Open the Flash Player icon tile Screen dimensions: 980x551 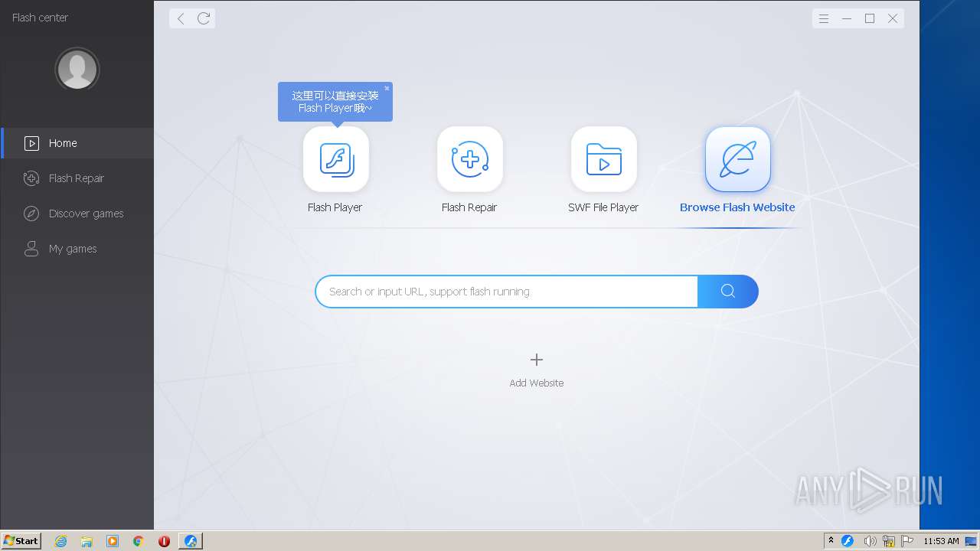[336, 159]
